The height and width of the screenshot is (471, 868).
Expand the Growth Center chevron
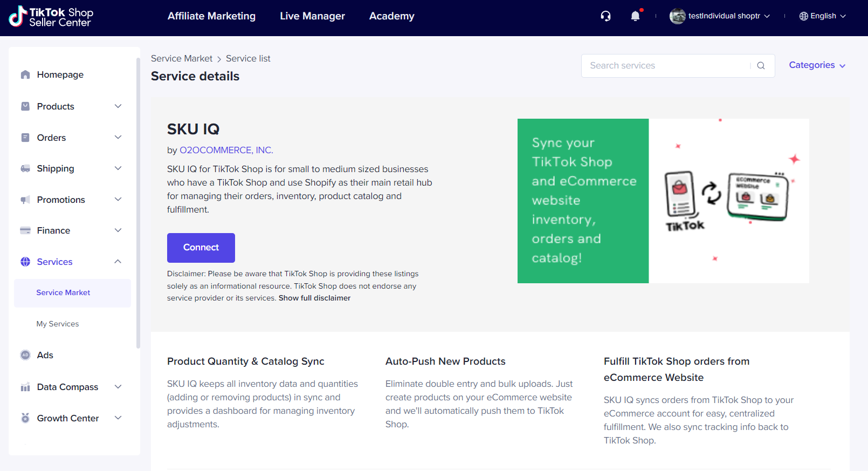[118, 418]
